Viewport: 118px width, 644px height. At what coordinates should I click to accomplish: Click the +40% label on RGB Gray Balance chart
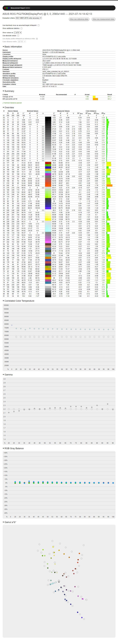coord(5,453)
